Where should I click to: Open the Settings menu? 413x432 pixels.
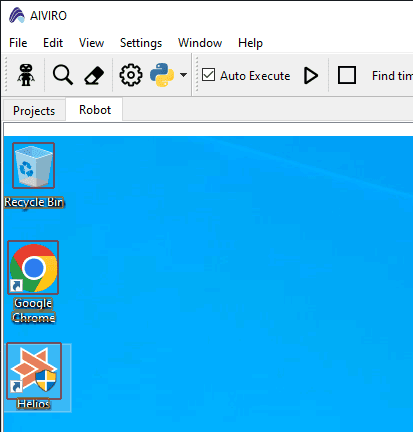(x=141, y=43)
